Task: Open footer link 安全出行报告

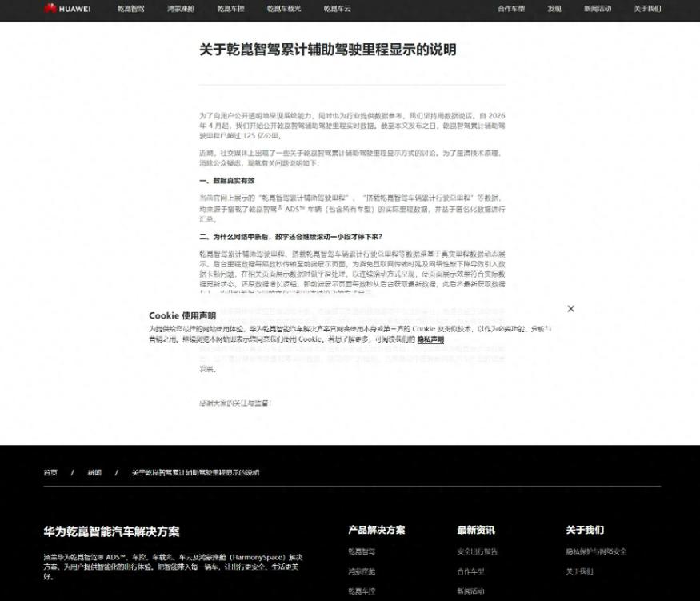Action: (x=478, y=551)
